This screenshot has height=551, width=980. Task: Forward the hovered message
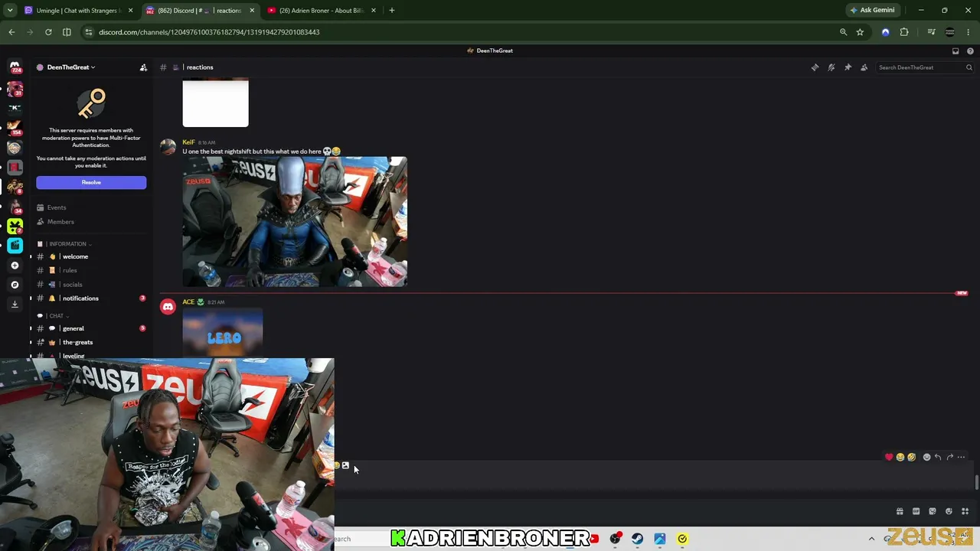[x=949, y=457]
